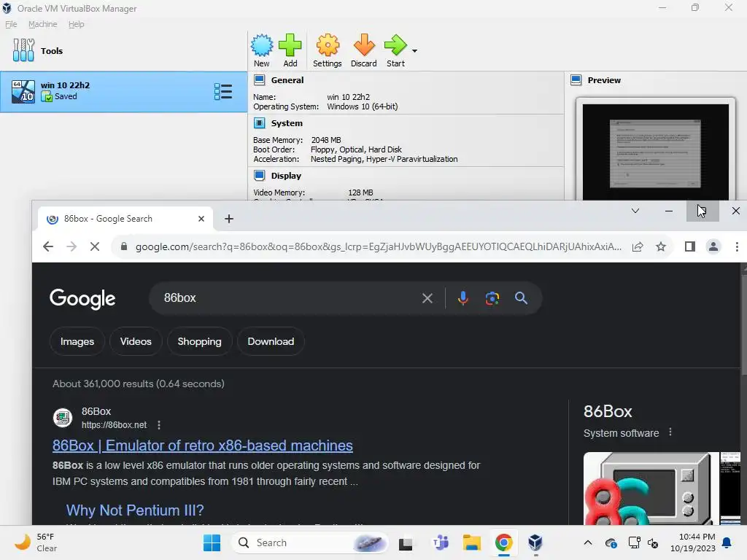Filter results by Download
Image resolution: width=747 pixels, height=560 pixels.
pos(271,341)
